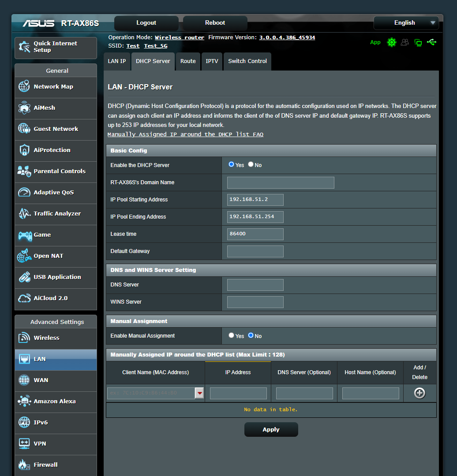Enable Manual Assignment by selecting Yes
Image resolution: width=457 pixels, height=476 pixels.
tap(231, 335)
